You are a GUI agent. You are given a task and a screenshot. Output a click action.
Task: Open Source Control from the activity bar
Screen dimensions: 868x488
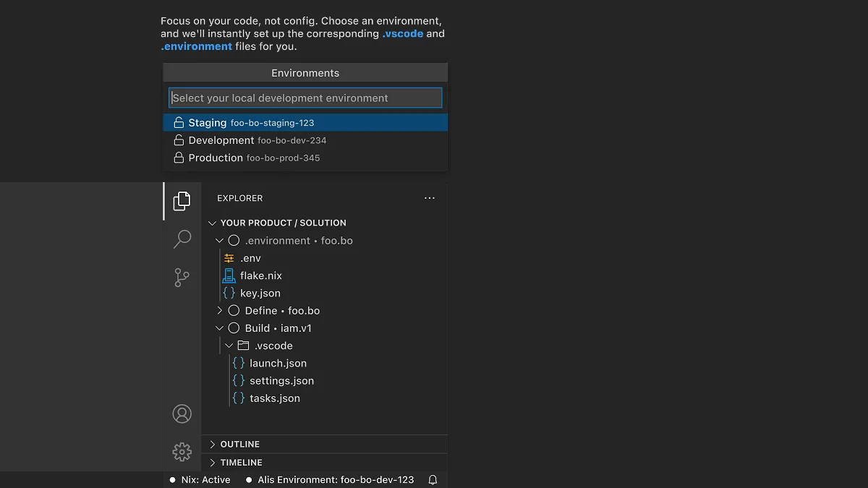click(182, 278)
